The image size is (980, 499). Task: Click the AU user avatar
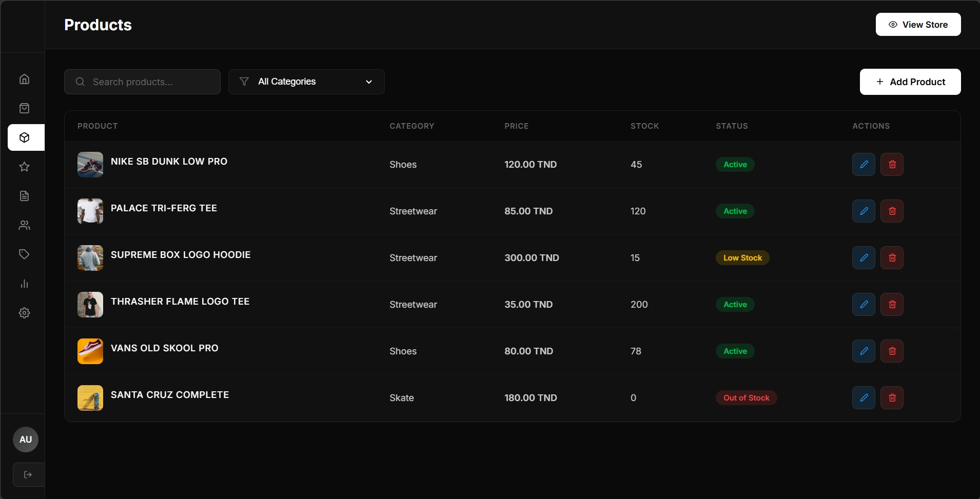(x=26, y=440)
